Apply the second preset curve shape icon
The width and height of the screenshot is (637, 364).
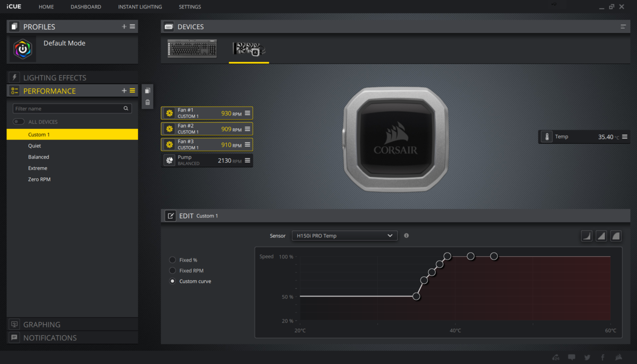601,236
